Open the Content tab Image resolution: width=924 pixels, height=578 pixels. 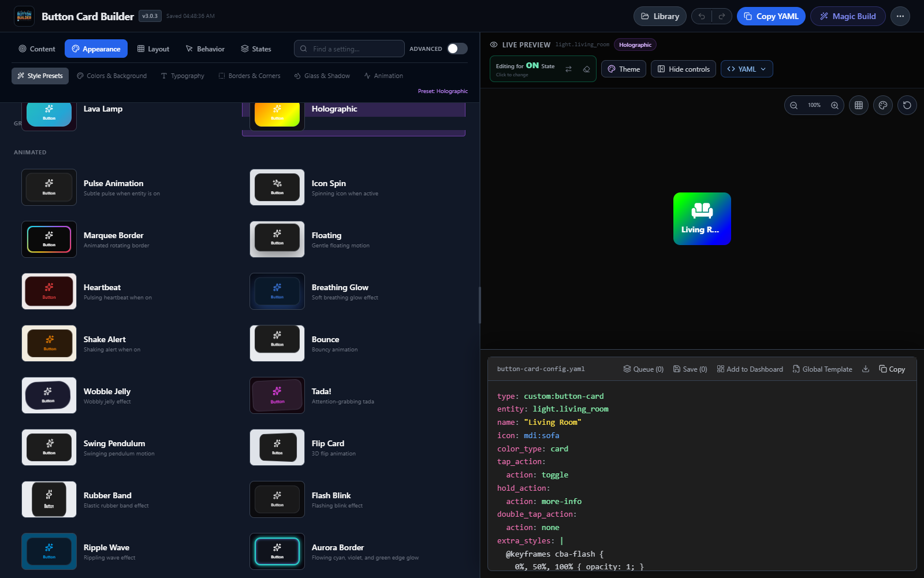pyautogui.click(x=37, y=49)
